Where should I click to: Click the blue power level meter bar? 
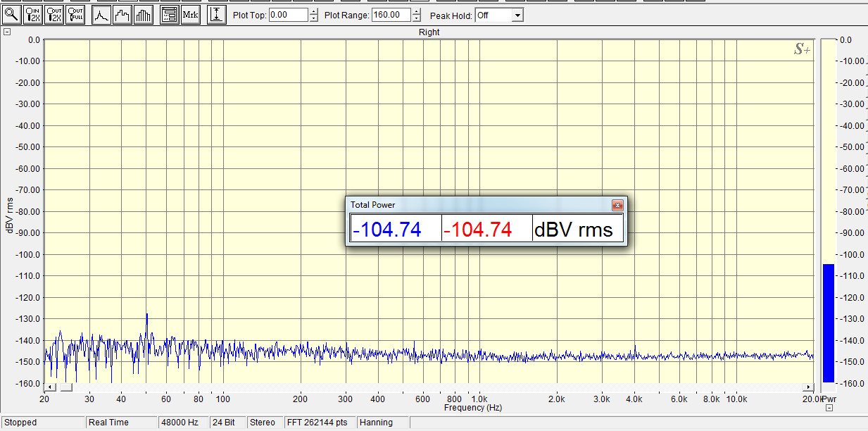pyautogui.click(x=828, y=323)
